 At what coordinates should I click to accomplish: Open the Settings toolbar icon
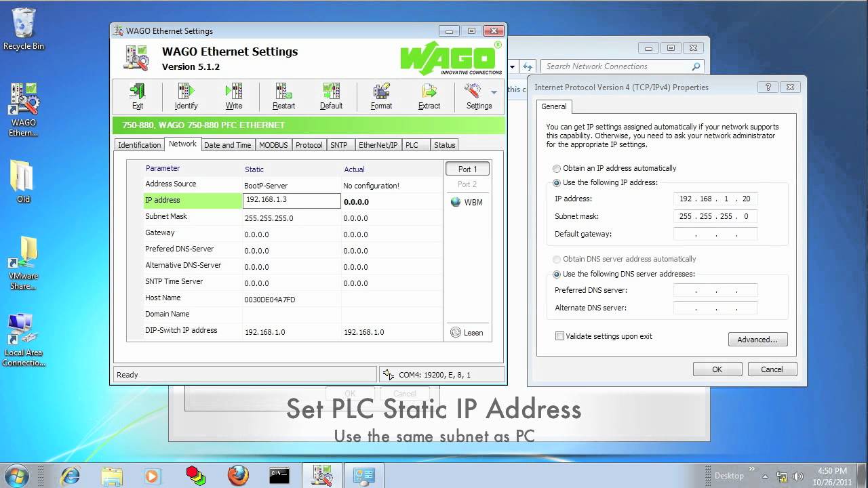click(478, 96)
